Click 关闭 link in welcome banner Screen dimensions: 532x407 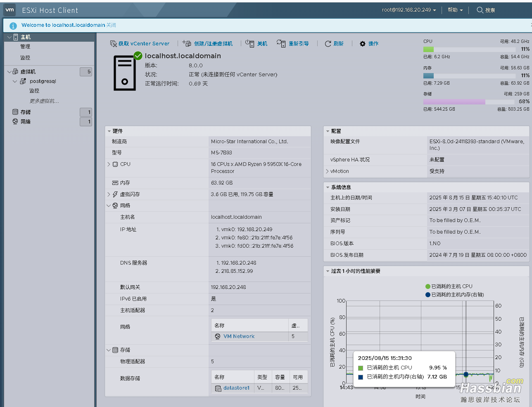111,25
